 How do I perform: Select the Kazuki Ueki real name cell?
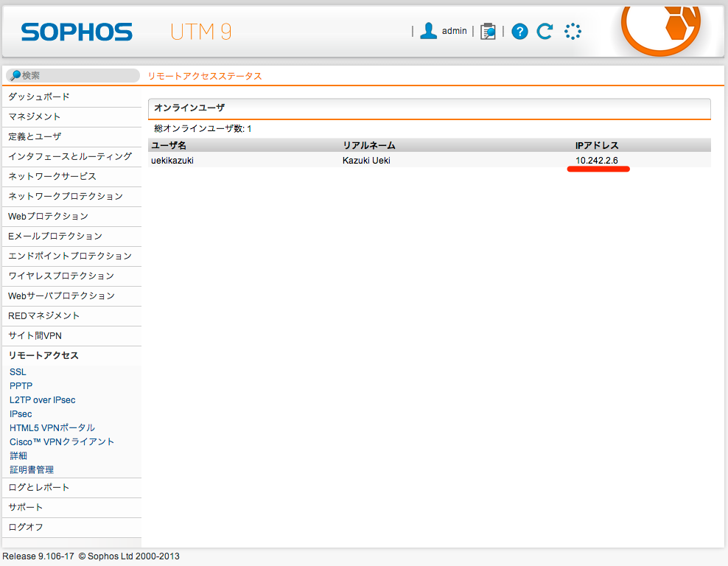click(366, 161)
